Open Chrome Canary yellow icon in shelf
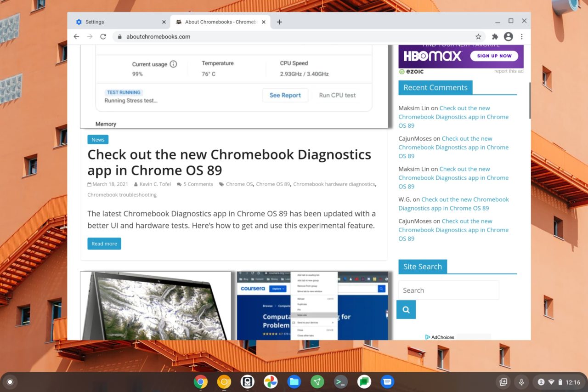This screenshot has width=588, height=392. [x=224, y=382]
